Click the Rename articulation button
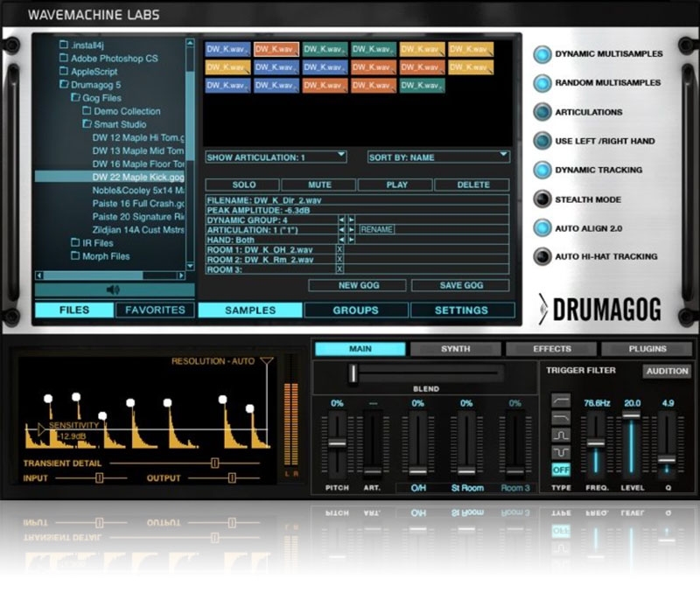Viewport: 700px width, 607px height. point(376,229)
